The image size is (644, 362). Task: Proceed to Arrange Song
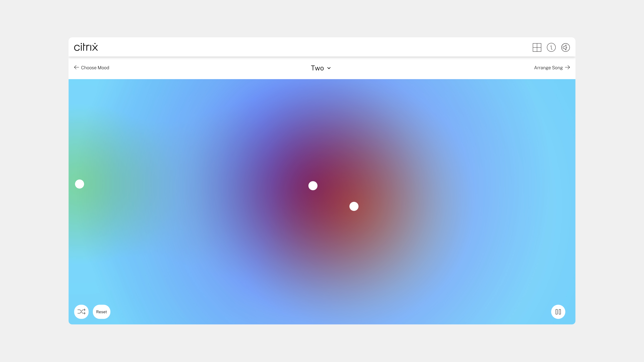(x=548, y=68)
